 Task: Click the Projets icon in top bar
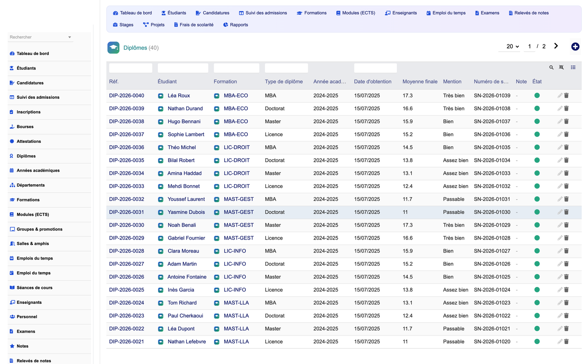146,25
